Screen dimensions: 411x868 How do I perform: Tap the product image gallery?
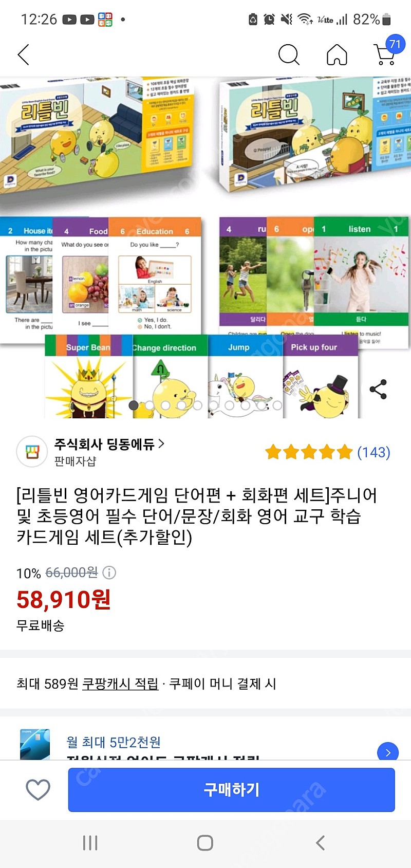[x=206, y=248]
